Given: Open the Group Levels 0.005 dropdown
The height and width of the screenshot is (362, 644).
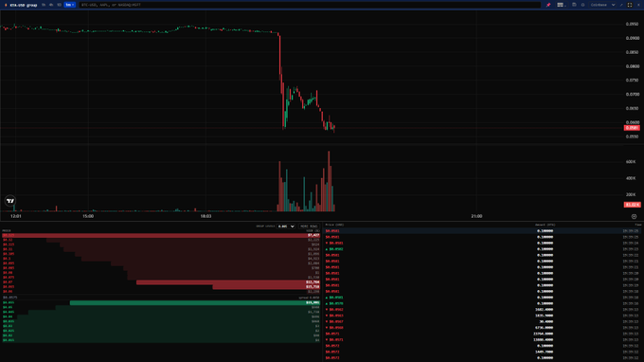Looking at the screenshot, I should click(x=286, y=226).
